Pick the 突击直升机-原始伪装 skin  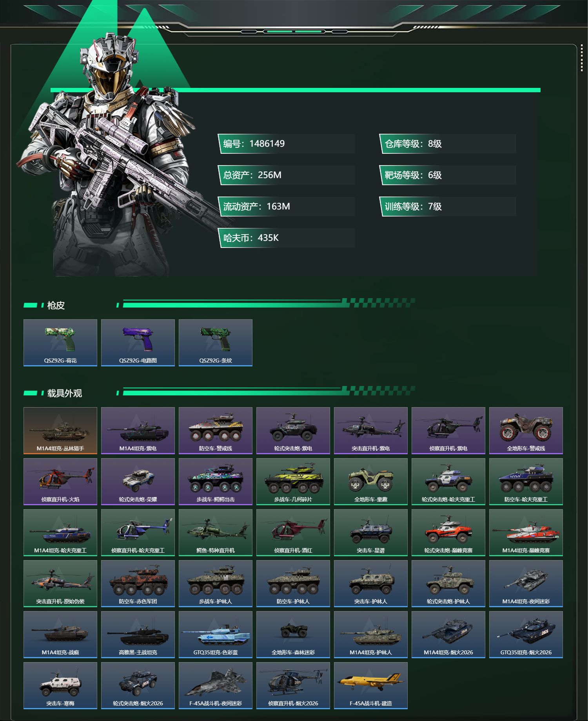60,584
